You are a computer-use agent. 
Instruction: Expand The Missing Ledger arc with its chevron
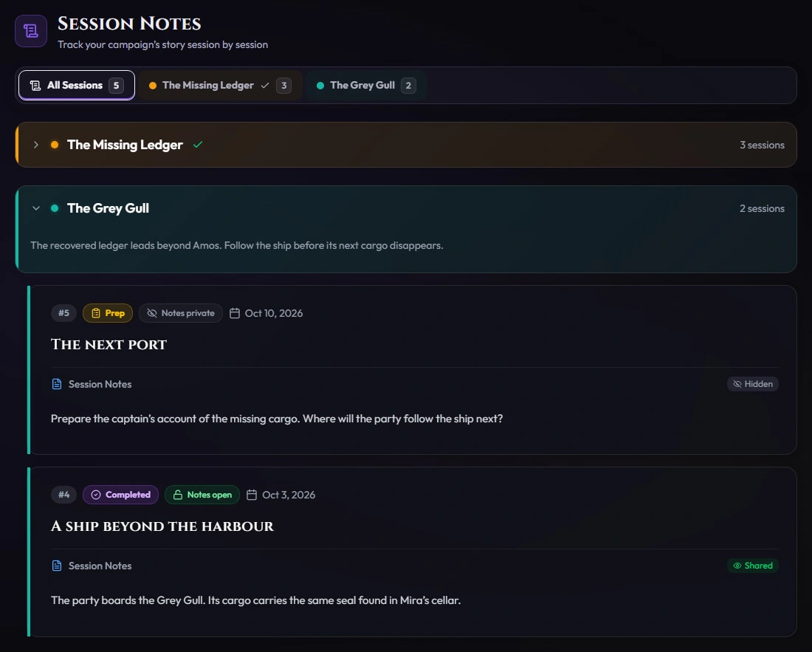[35, 145]
